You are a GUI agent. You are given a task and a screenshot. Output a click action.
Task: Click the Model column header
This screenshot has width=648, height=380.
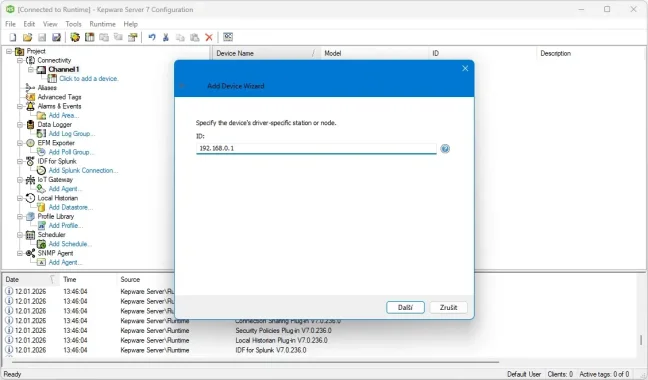point(374,53)
